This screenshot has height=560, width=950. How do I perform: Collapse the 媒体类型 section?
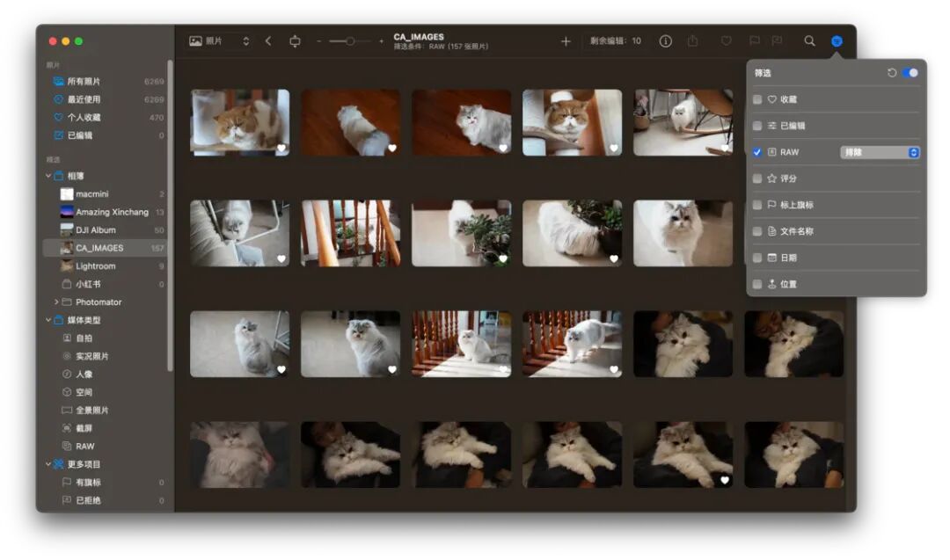[x=48, y=320]
